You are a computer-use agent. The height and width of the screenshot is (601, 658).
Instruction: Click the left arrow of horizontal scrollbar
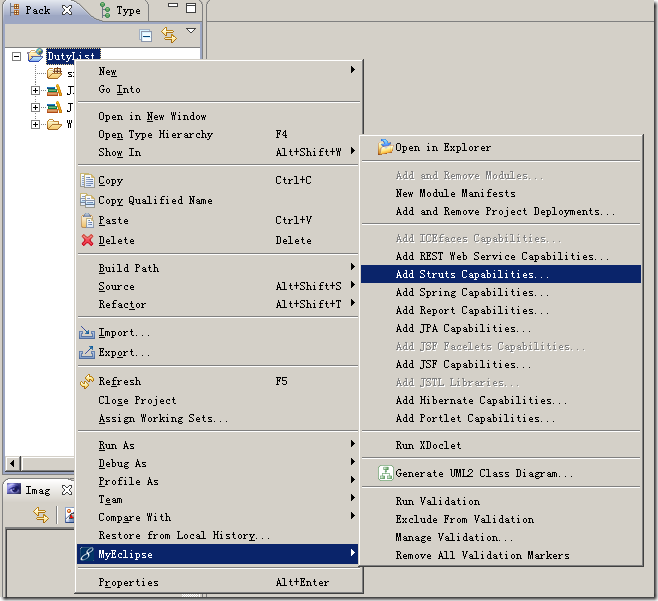pos(12,464)
